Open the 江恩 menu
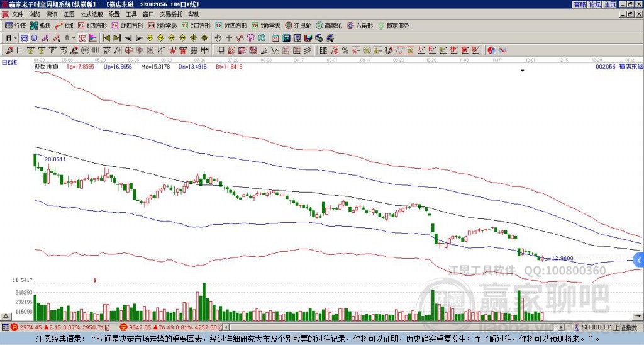The image size is (644, 345). (69, 14)
